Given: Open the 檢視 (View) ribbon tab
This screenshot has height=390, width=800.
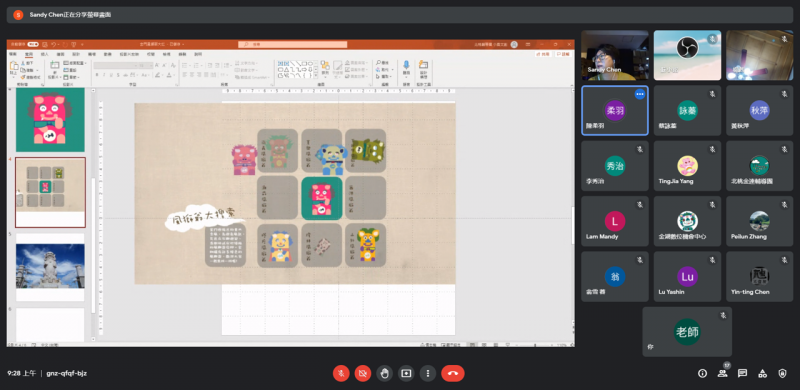Looking at the screenshot, I should pos(166,54).
